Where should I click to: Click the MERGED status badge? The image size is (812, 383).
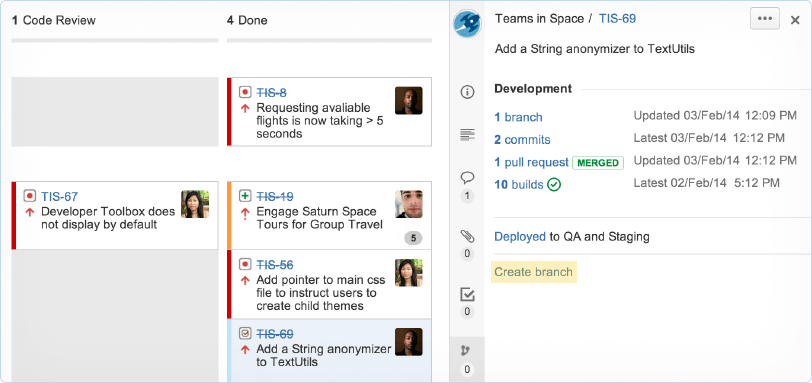pos(598,163)
